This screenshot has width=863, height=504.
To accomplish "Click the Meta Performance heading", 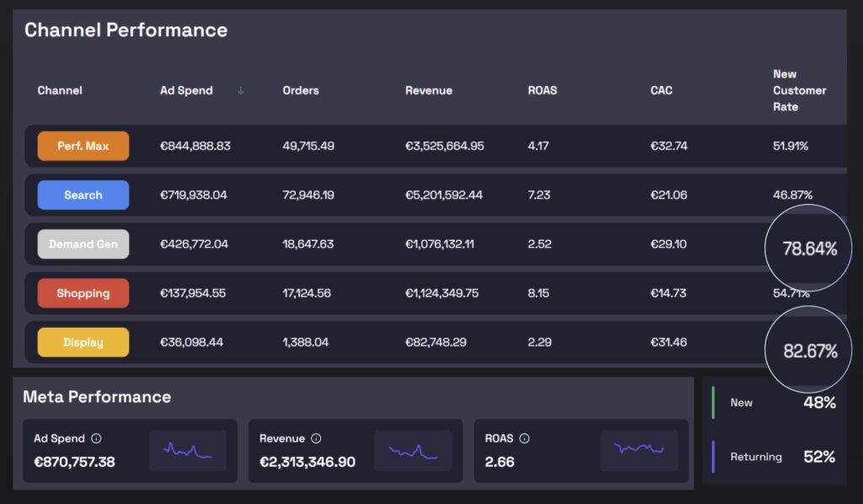I will 97,397.
